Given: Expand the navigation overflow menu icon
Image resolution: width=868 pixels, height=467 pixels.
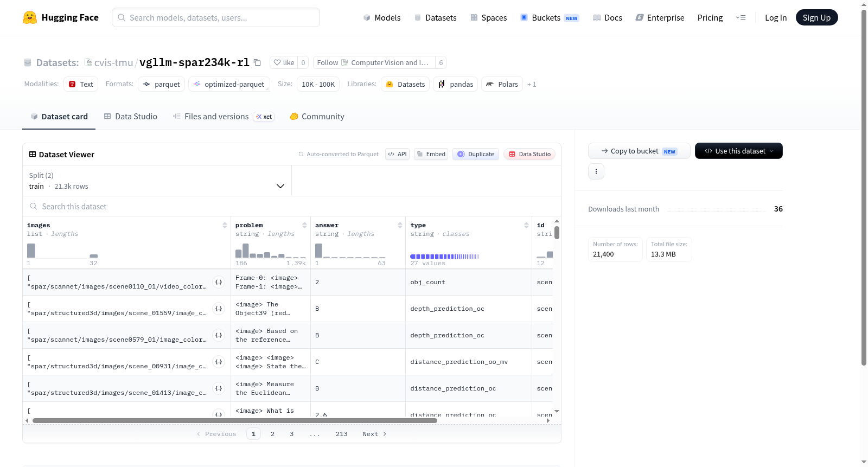Looking at the screenshot, I should pos(741,17).
